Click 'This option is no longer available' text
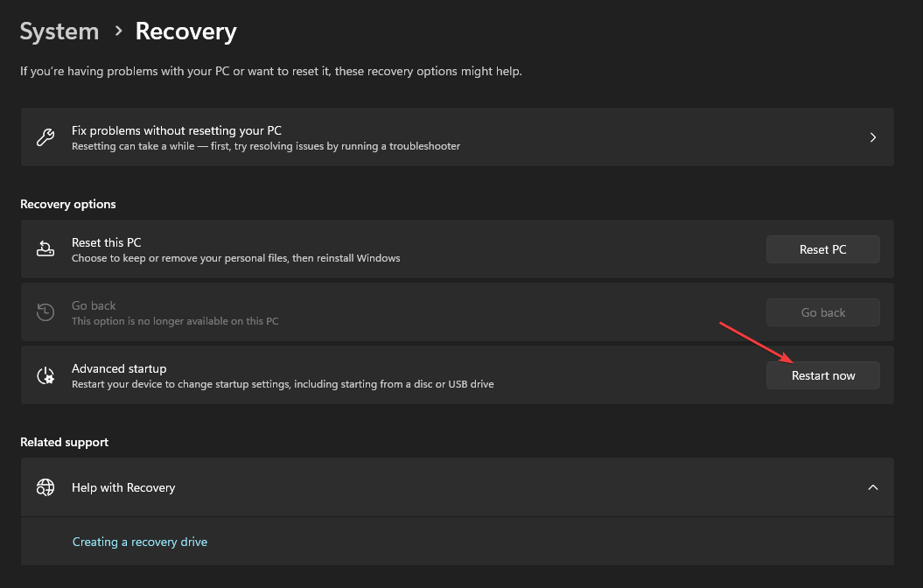The width and height of the screenshot is (923, 588). coord(175,321)
